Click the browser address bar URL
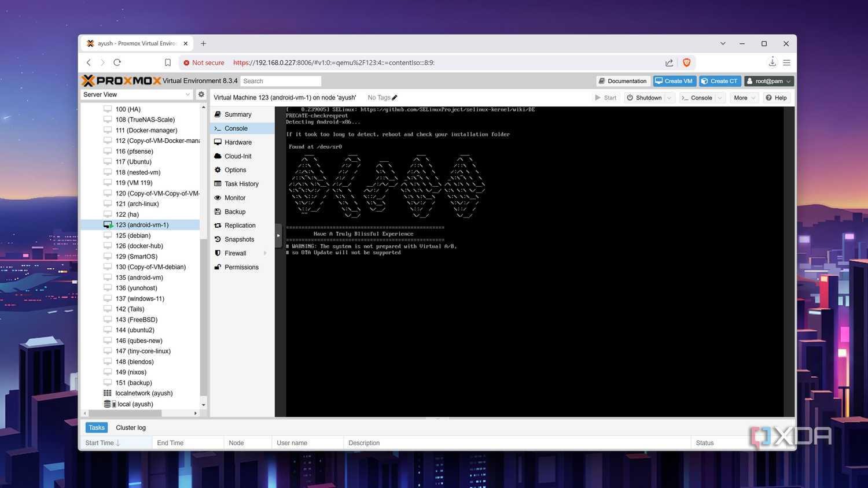Viewport: 868px width, 488px height. click(334, 62)
